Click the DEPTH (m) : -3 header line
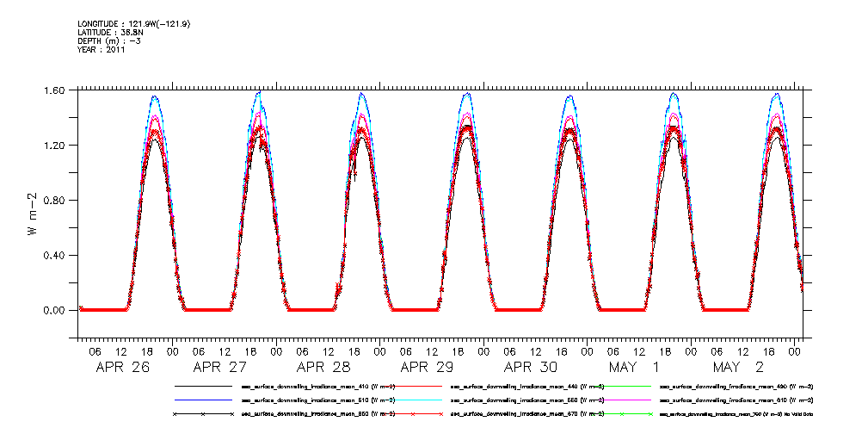Screen dimensions: 868x434 (109, 41)
